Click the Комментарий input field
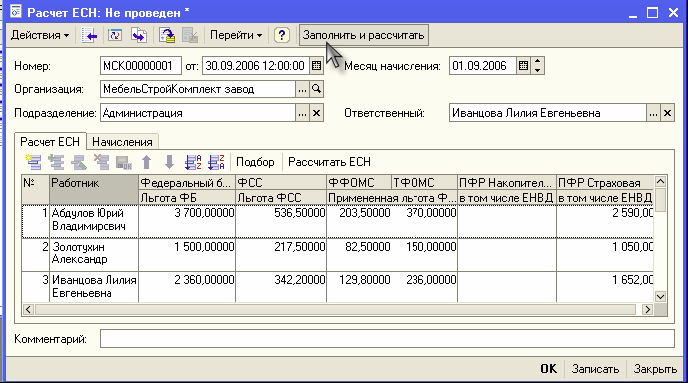 coord(387,339)
